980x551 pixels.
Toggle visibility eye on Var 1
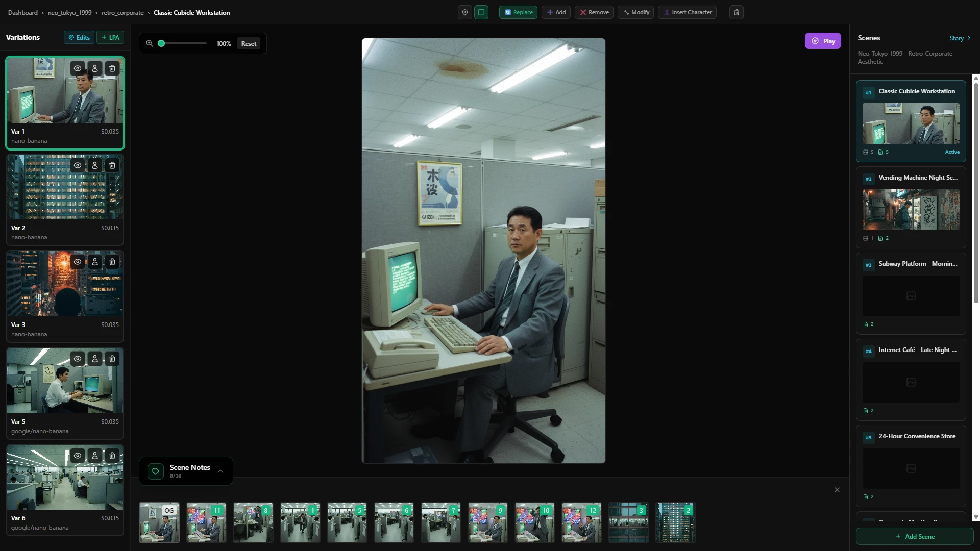78,68
